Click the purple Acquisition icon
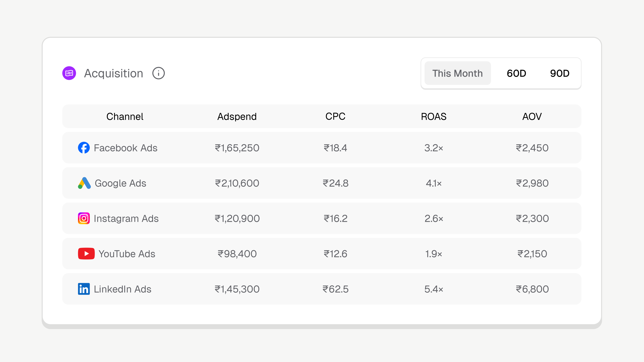This screenshot has height=362, width=644. point(69,73)
